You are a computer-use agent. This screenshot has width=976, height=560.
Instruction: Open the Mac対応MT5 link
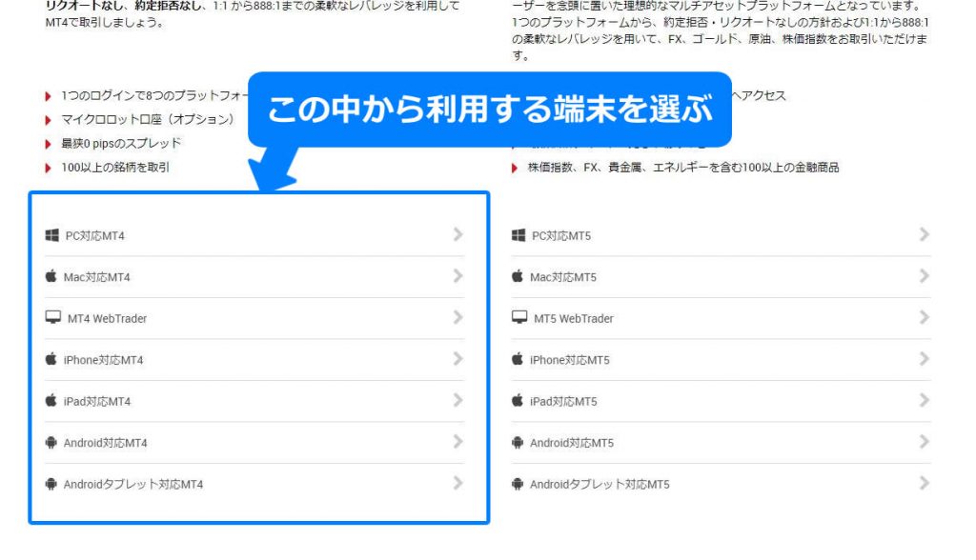point(563,277)
